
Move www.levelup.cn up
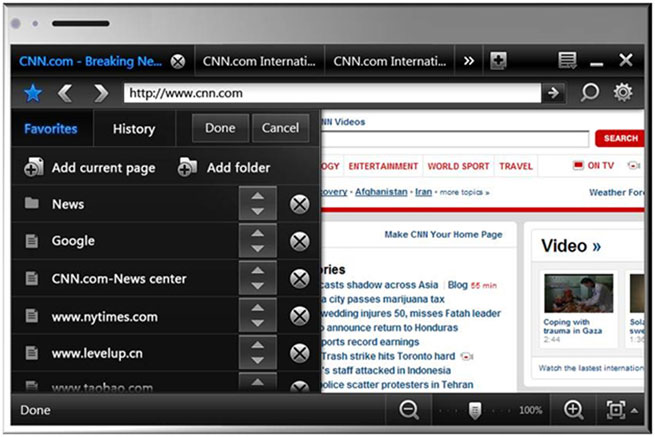point(258,344)
